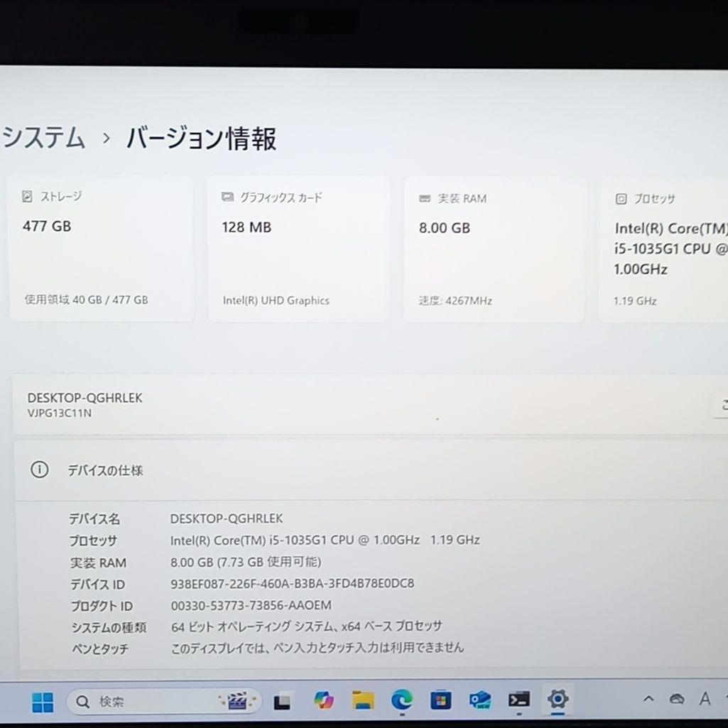The width and height of the screenshot is (728, 728).
Task: Collapse the デバイスの仕様 section
Action: (x=105, y=470)
